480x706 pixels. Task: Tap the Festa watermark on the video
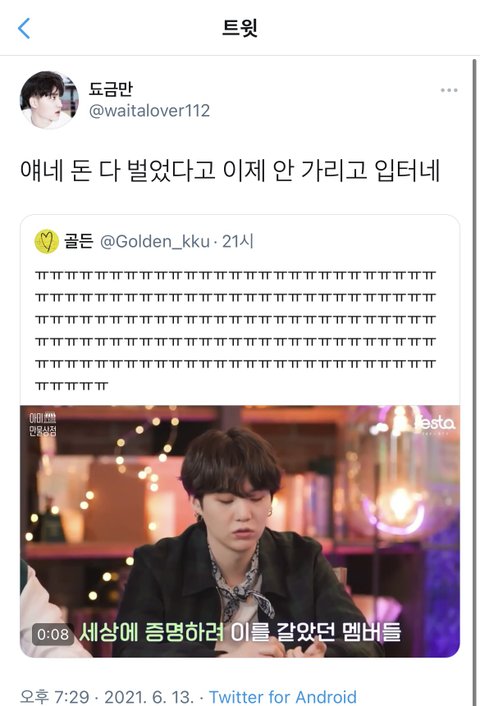(x=435, y=423)
